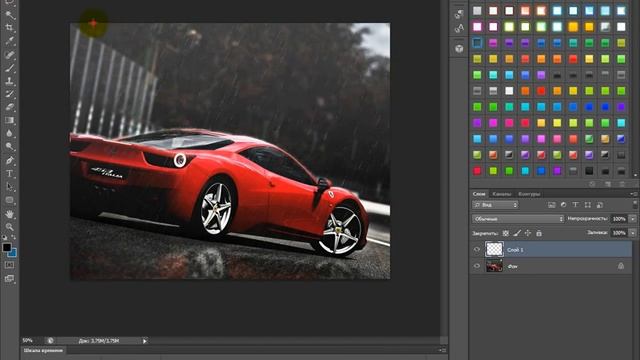Select the Path Selection tool

(10, 187)
